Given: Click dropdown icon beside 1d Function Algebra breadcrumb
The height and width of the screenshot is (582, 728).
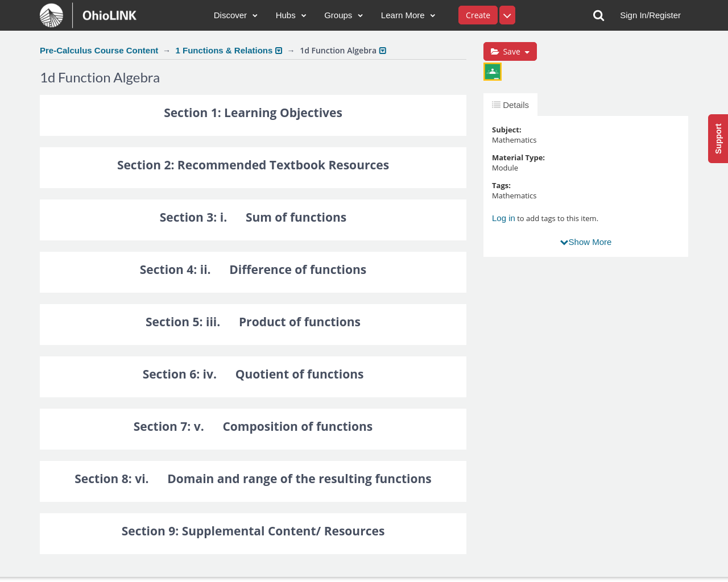Looking at the screenshot, I should pos(383,51).
